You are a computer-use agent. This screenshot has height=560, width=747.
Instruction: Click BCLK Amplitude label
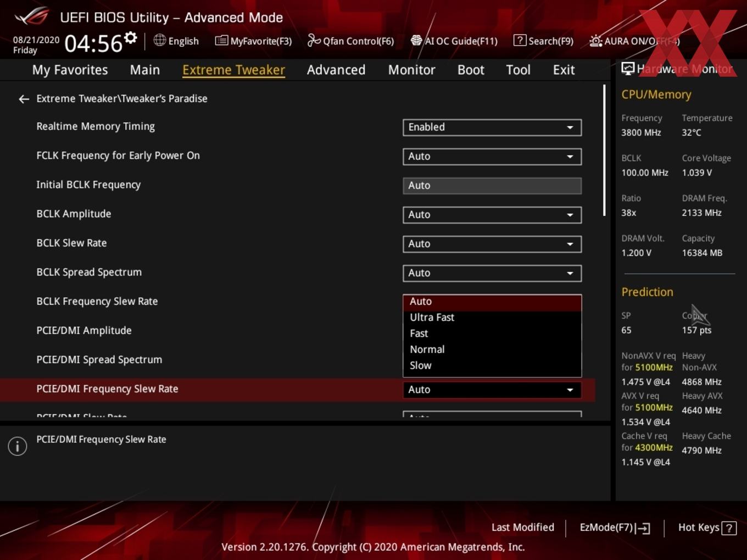click(x=74, y=214)
